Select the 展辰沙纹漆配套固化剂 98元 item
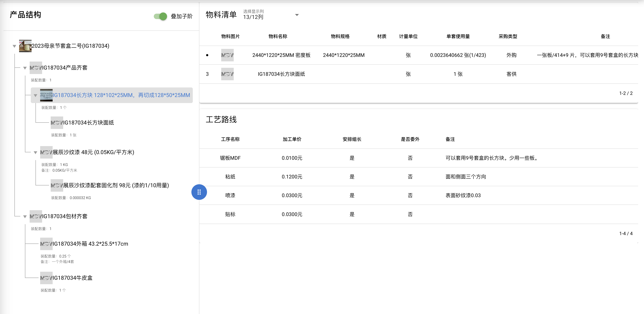The width and height of the screenshot is (644, 314). pos(116,185)
